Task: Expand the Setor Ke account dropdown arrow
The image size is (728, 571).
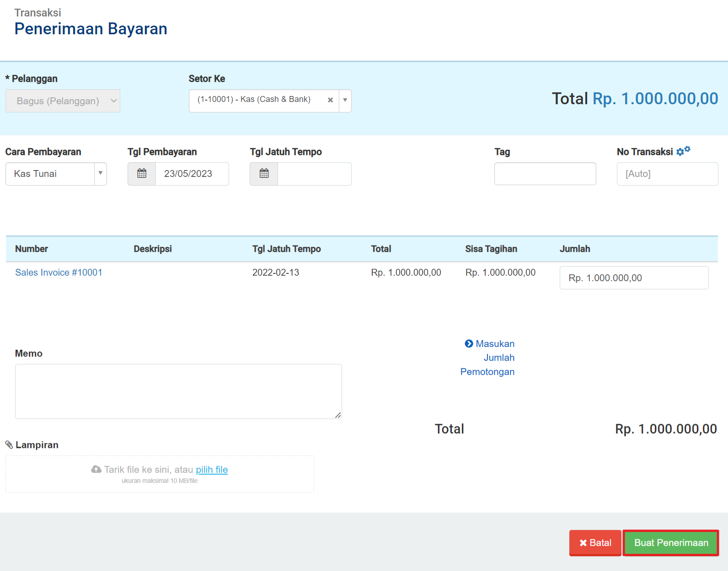Action: click(345, 100)
